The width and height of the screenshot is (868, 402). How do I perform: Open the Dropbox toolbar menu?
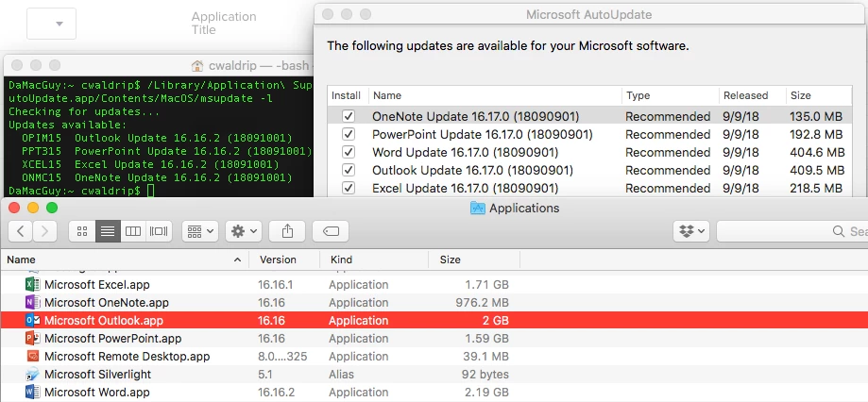coord(691,231)
